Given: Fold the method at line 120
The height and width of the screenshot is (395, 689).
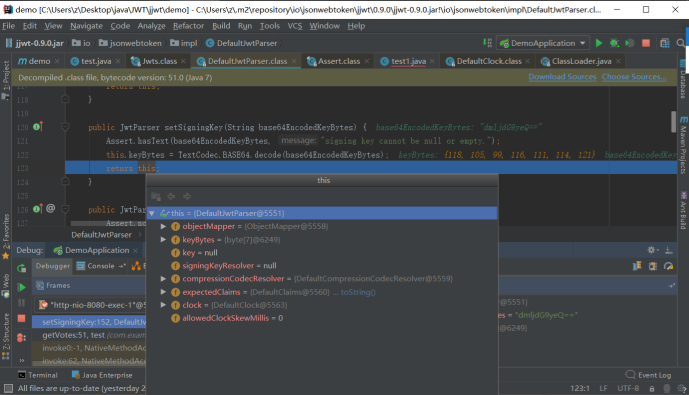Looking at the screenshot, I should [x=65, y=127].
